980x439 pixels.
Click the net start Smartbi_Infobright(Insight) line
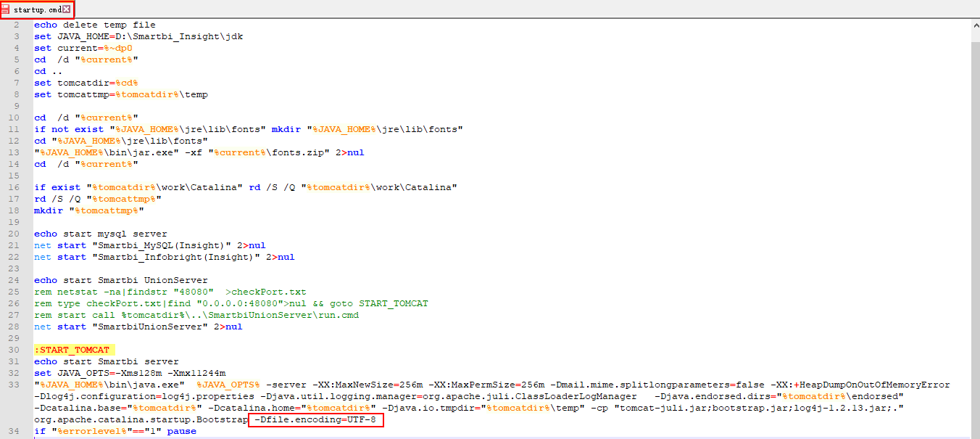pos(165,257)
